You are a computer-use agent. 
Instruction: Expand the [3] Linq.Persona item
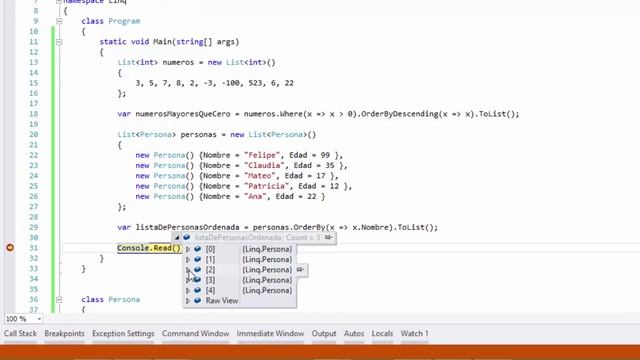tap(188, 280)
